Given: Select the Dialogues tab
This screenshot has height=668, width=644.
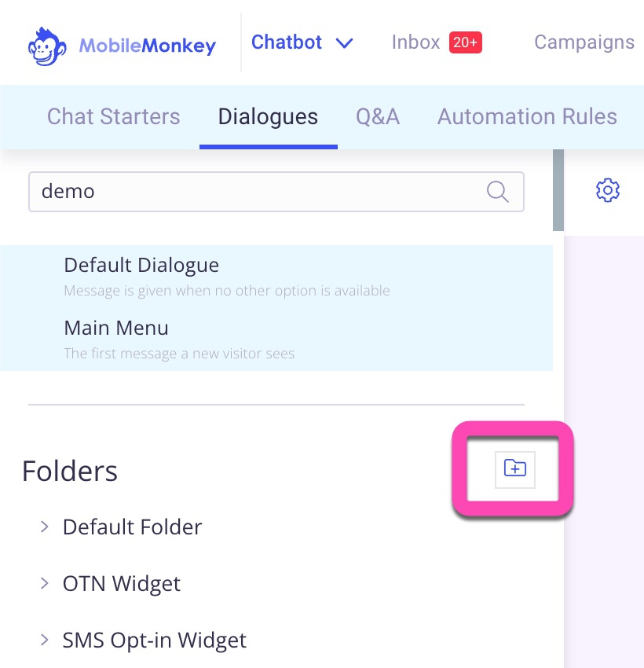Looking at the screenshot, I should coord(268,117).
